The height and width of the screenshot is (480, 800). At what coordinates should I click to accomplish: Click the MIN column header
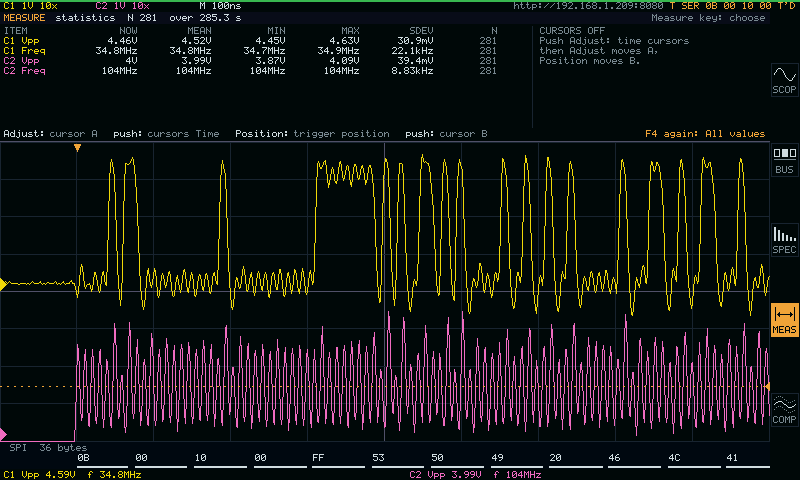(276, 31)
